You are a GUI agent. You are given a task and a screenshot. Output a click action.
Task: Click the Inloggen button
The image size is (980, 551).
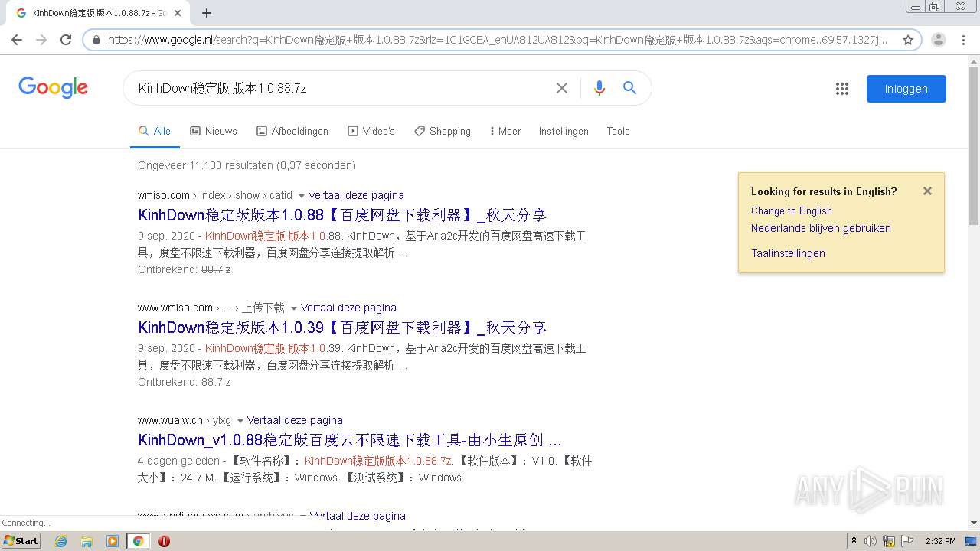pos(906,89)
